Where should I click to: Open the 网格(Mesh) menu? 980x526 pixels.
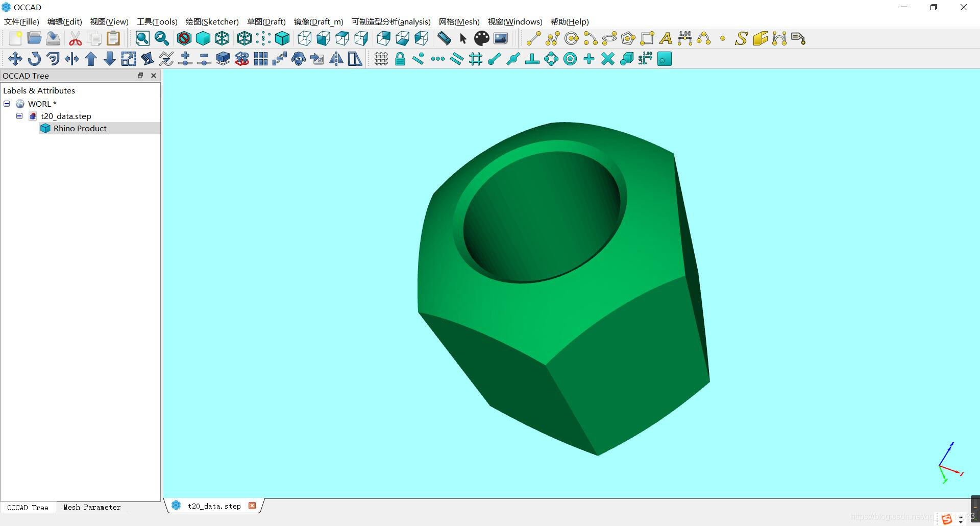[x=459, y=21]
